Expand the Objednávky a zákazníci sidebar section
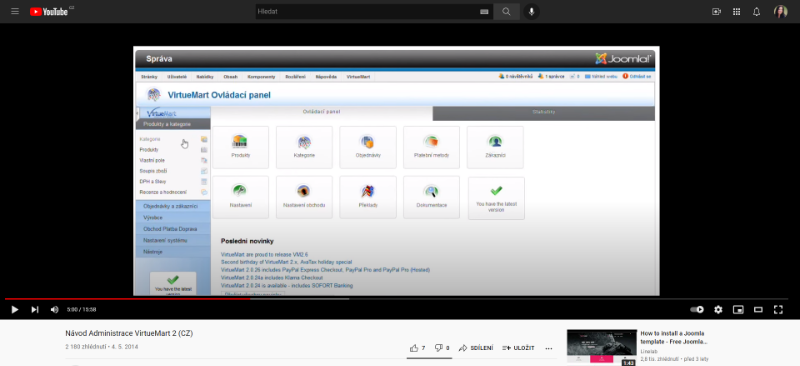This screenshot has width=800, height=366. [173, 207]
